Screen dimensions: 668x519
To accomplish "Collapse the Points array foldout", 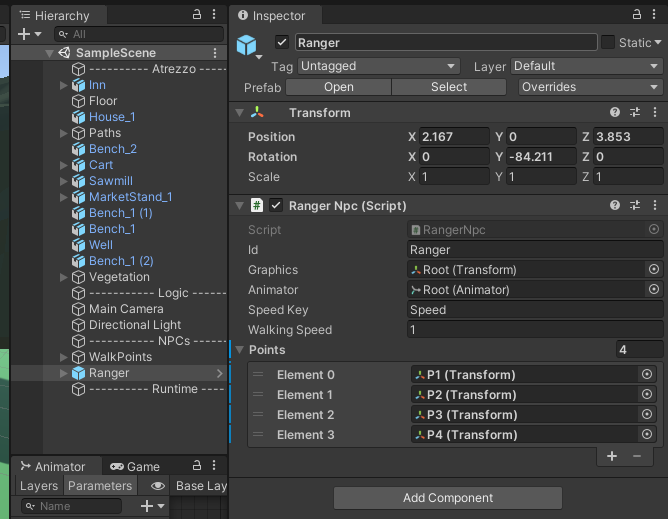I will (x=239, y=350).
